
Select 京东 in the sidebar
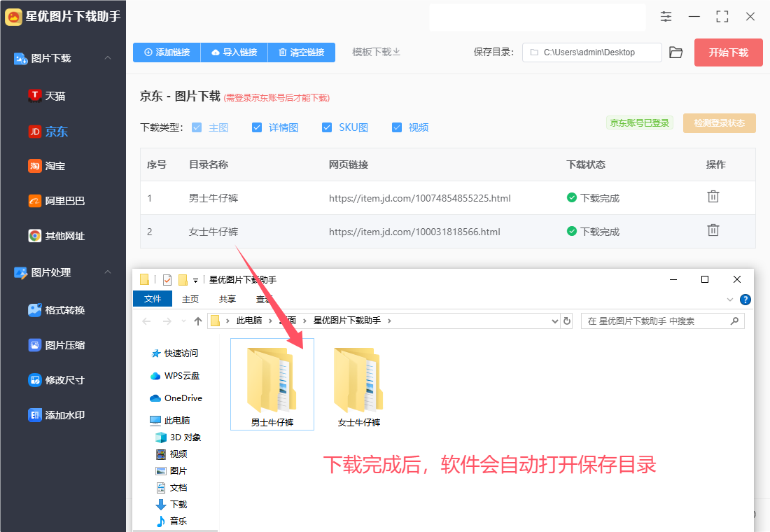tap(48, 131)
